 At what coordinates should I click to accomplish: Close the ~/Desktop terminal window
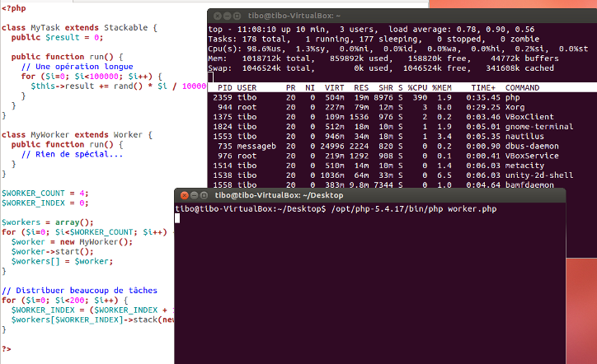coord(184,195)
